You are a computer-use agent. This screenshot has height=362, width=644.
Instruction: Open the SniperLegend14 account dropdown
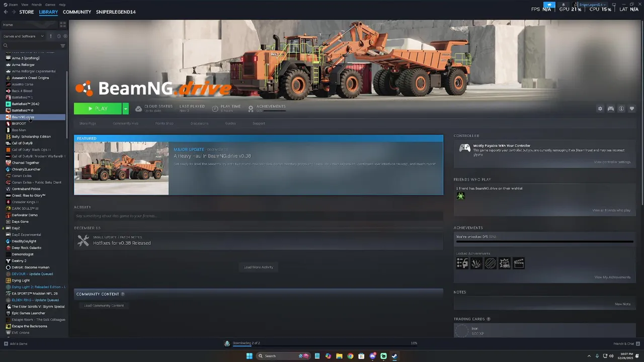click(592, 5)
